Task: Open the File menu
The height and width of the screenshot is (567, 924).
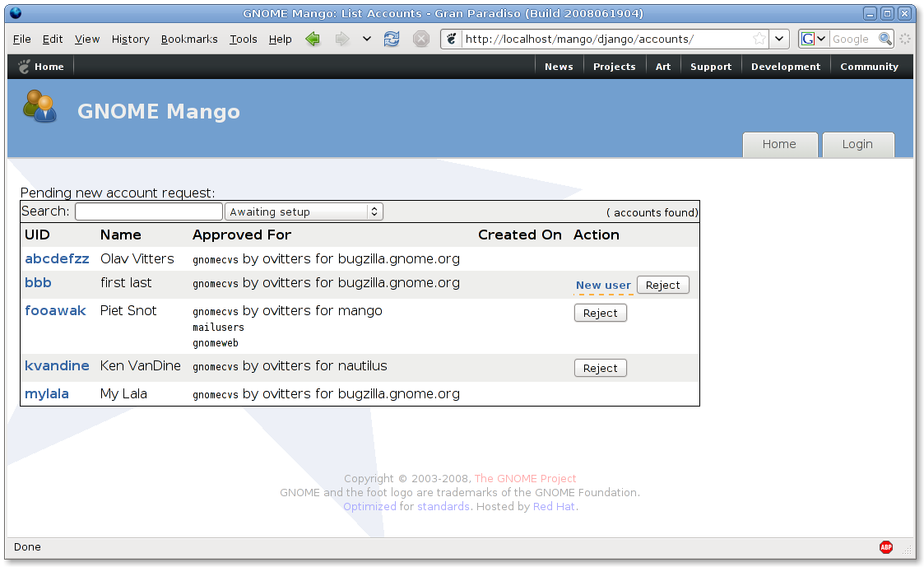Action: pyautogui.click(x=21, y=40)
